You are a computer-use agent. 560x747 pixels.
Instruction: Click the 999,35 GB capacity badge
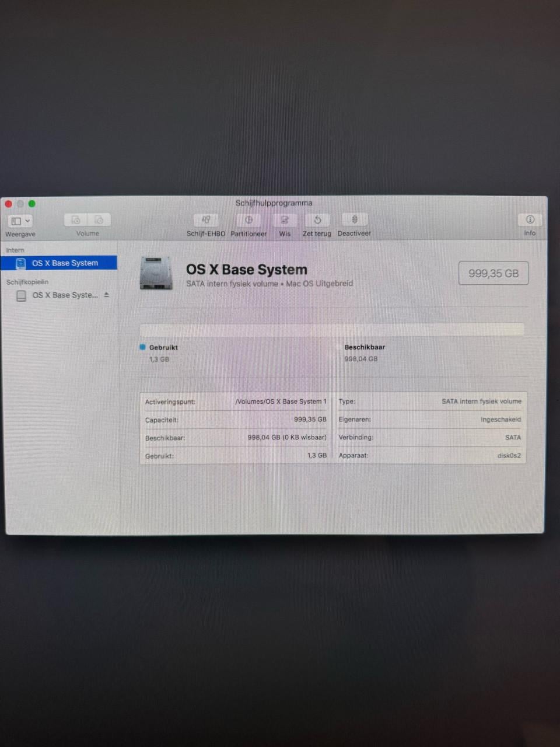click(x=493, y=273)
